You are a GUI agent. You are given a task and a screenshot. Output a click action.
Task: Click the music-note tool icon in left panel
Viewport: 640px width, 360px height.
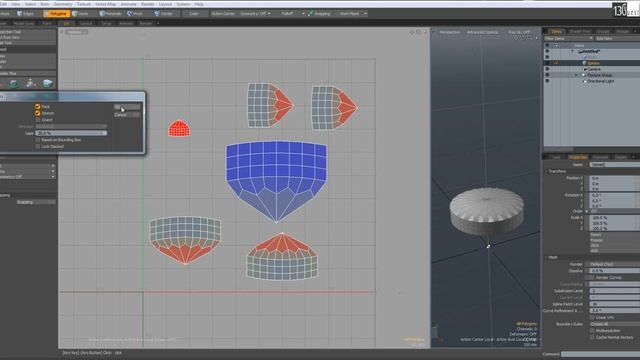pos(13,83)
